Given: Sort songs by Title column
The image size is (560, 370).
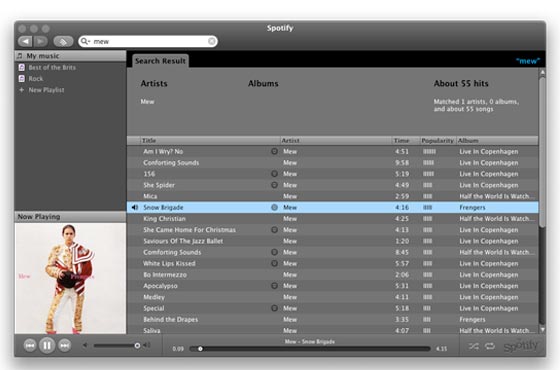Looking at the screenshot, I should (x=210, y=140).
